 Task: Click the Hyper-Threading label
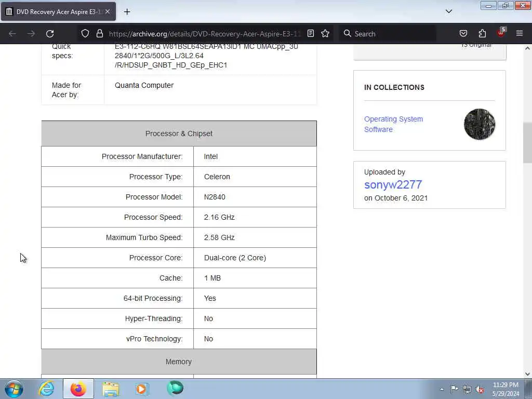[154, 318]
